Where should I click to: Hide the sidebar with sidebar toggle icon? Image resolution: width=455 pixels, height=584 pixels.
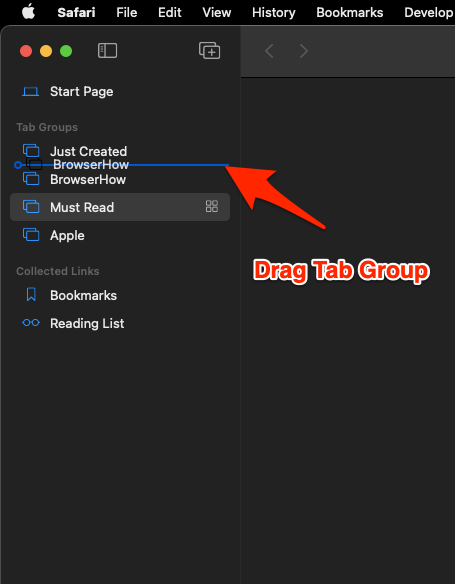[107, 51]
